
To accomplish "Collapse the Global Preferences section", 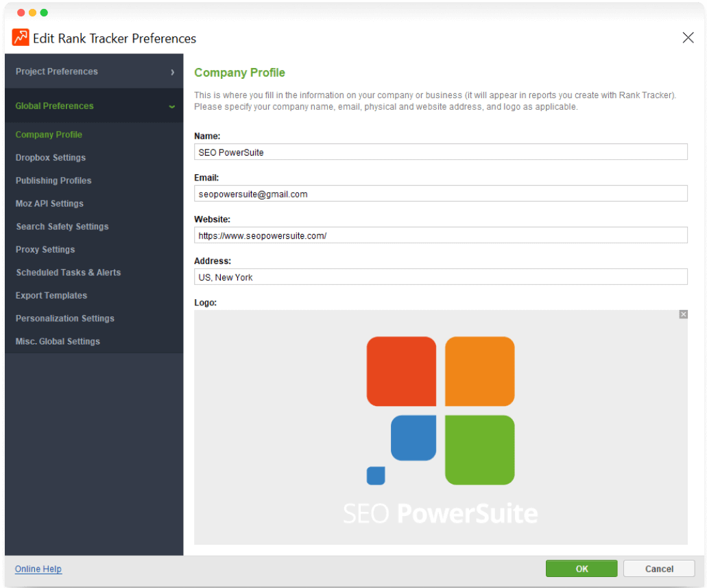I will point(94,106).
